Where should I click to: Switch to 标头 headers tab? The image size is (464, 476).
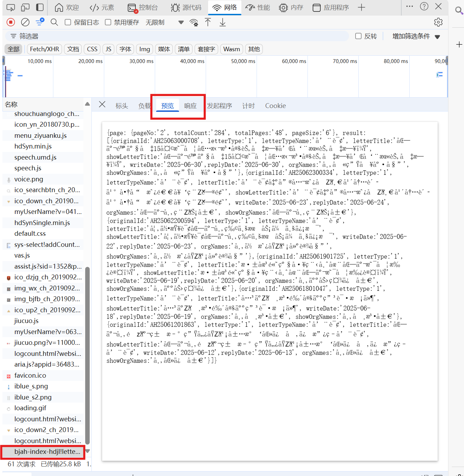point(122,106)
